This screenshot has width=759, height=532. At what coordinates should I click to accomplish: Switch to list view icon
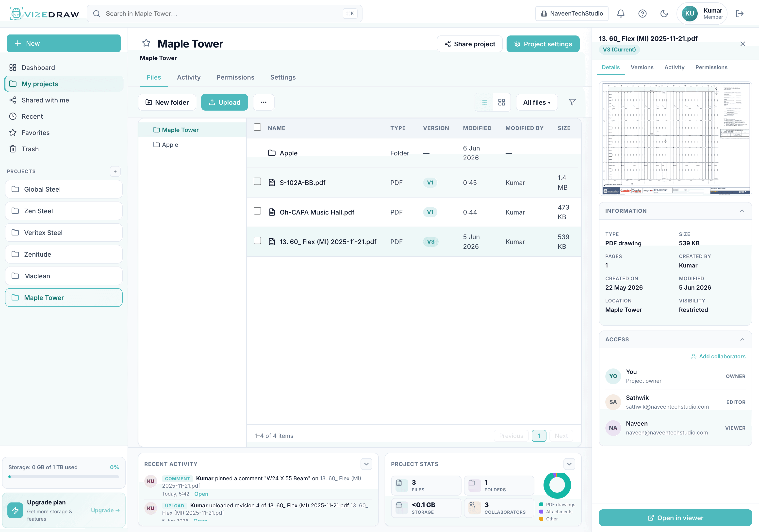484,102
